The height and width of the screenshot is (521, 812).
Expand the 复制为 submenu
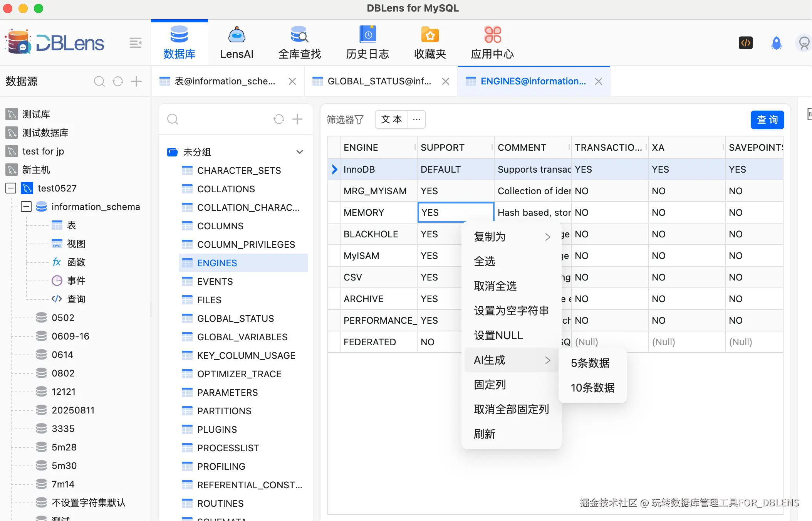(512, 237)
